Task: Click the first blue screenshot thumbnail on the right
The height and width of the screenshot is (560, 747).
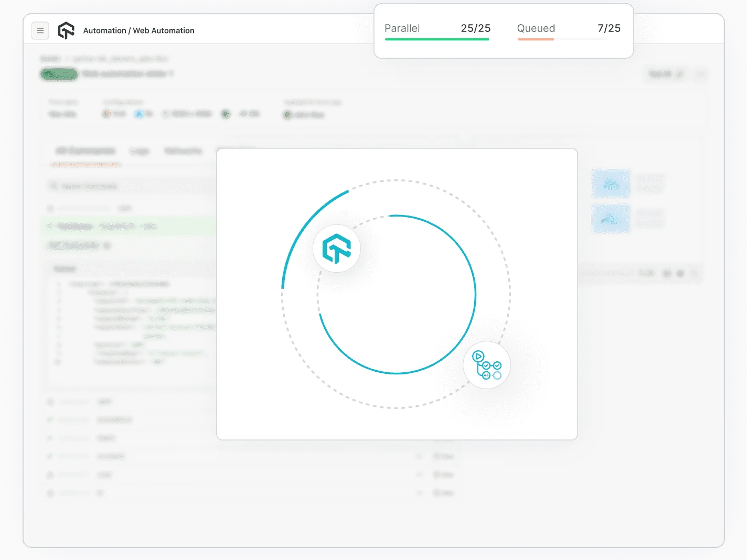Action: (x=611, y=184)
